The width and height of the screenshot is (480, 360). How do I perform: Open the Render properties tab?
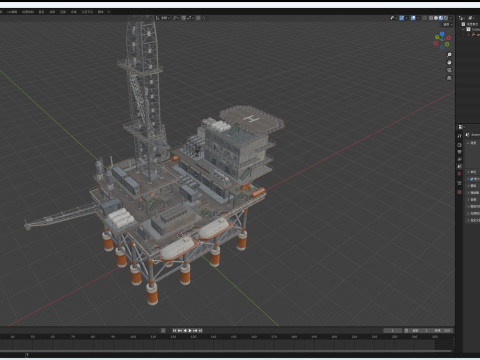(x=459, y=145)
